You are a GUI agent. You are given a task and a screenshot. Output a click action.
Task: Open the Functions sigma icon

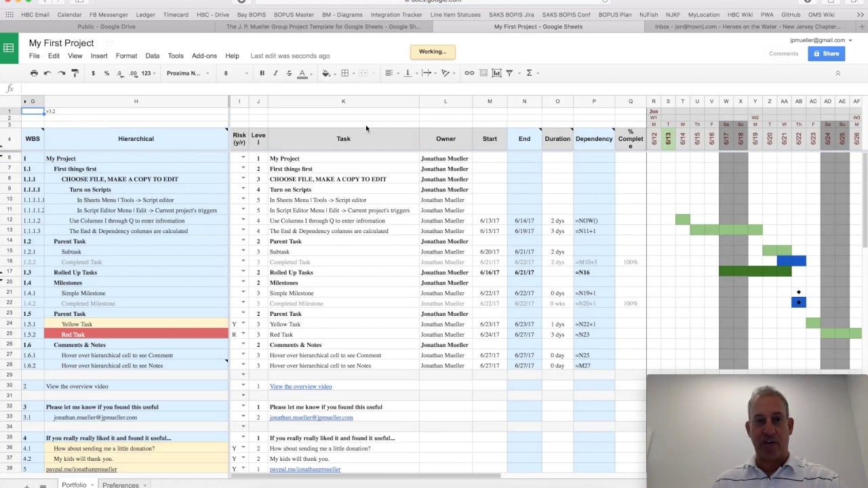click(529, 73)
